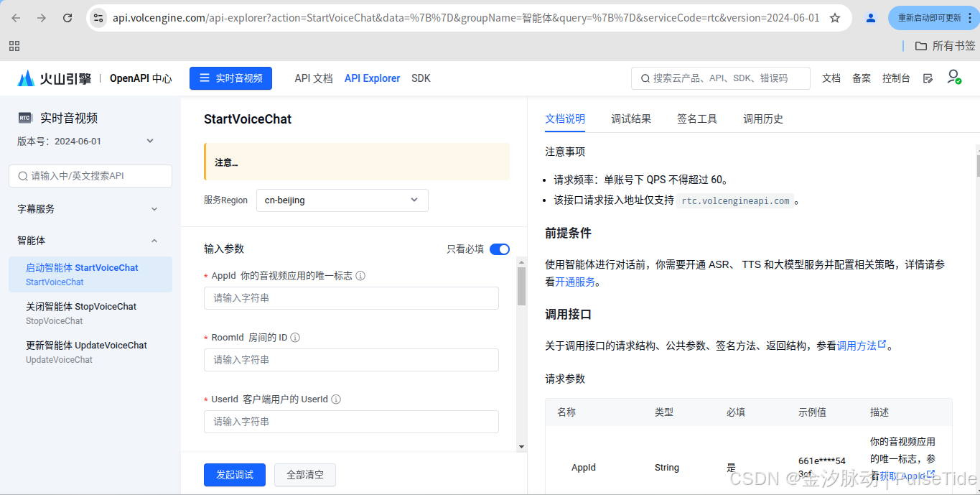
Task: Open the 所有书签 bookmarks folder
Action: point(945,46)
